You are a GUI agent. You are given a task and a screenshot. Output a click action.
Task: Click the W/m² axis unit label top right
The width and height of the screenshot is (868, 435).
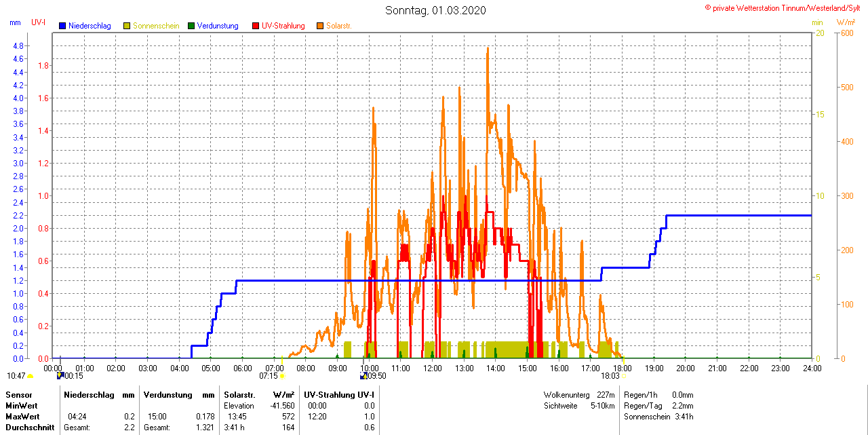(846, 22)
